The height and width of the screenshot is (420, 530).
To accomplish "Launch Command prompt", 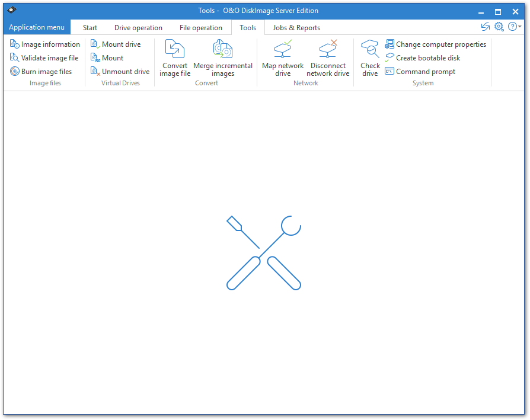I will (x=420, y=71).
